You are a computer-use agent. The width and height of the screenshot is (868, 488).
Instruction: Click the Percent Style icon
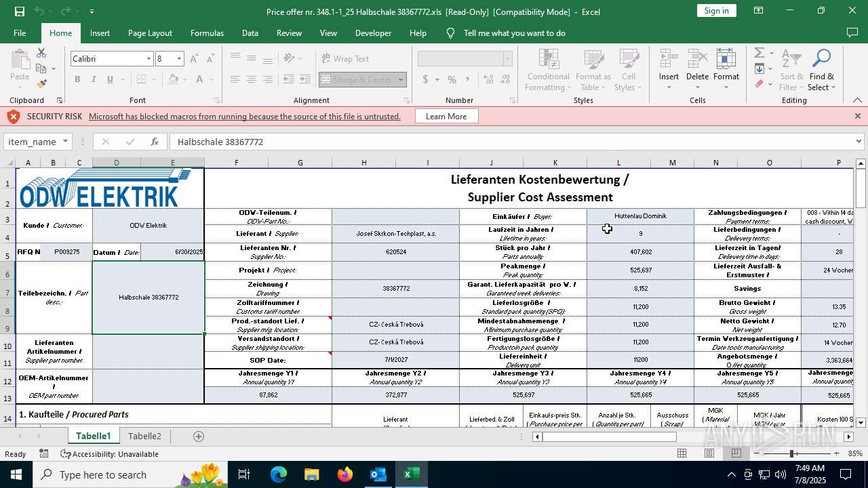[452, 79]
